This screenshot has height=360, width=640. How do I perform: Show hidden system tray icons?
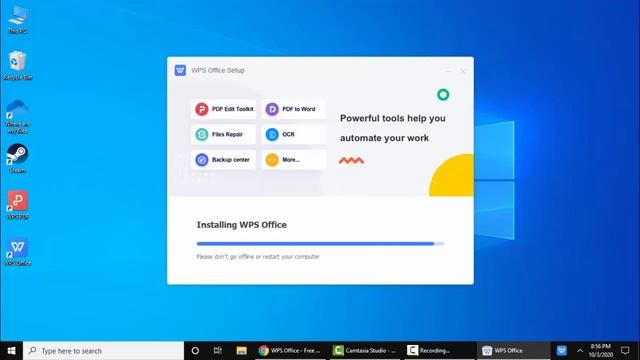click(x=580, y=351)
